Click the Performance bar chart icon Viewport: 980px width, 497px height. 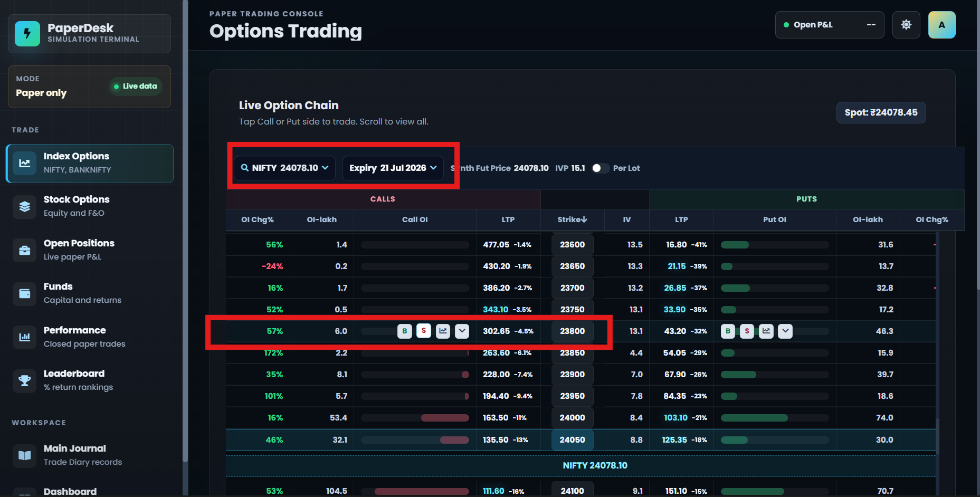click(x=25, y=337)
